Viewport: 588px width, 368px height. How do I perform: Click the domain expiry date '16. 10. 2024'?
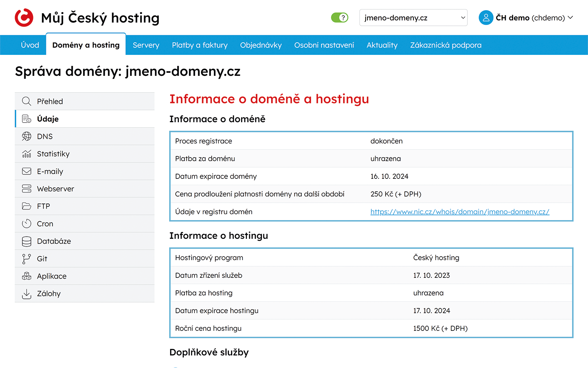(389, 176)
